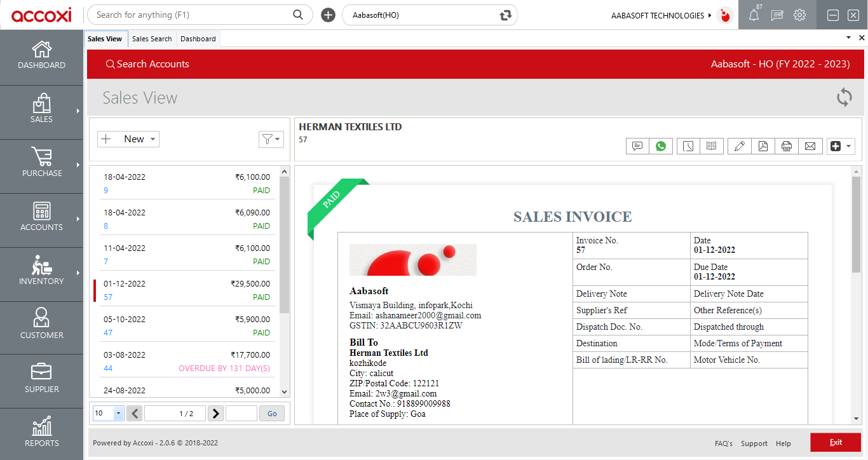The image size is (868, 460).
Task: Email the invoice using the envelope icon
Action: [x=811, y=145]
